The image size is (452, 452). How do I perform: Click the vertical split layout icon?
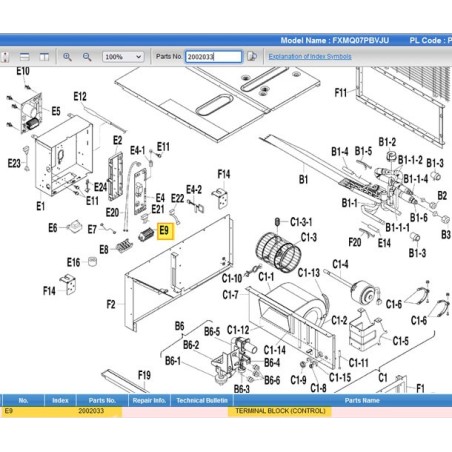tap(44, 57)
